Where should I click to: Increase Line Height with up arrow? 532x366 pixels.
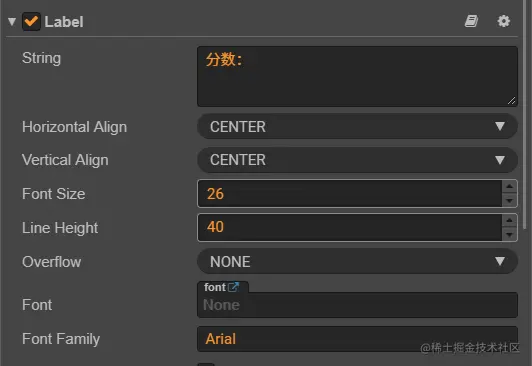[509, 220]
